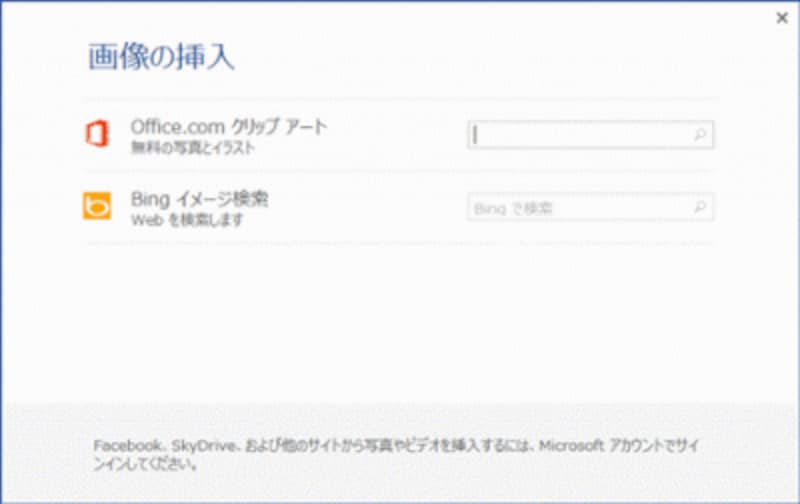800x504 pixels.
Task: Click search magnifier in Office.com clip art field
Action: (701, 135)
